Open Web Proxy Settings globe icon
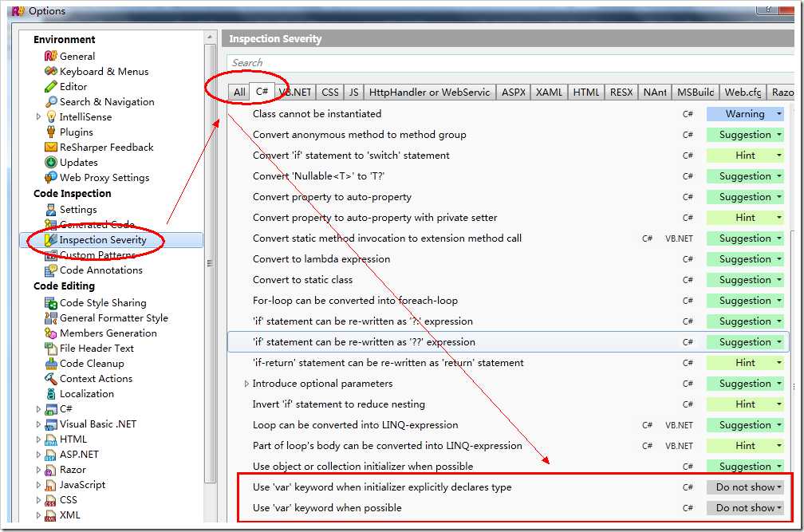Viewport: 804px width, 532px height. coord(51,178)
